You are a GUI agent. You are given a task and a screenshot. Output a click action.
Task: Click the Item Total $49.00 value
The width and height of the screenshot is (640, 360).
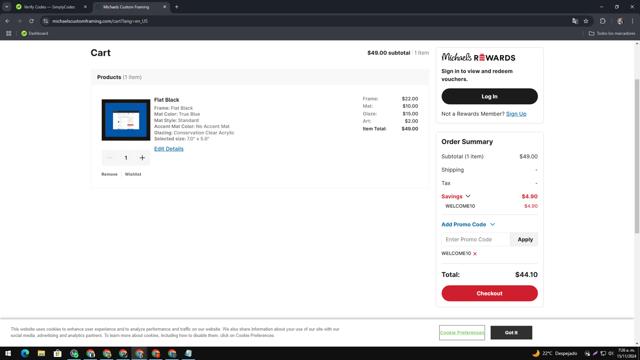409,129
